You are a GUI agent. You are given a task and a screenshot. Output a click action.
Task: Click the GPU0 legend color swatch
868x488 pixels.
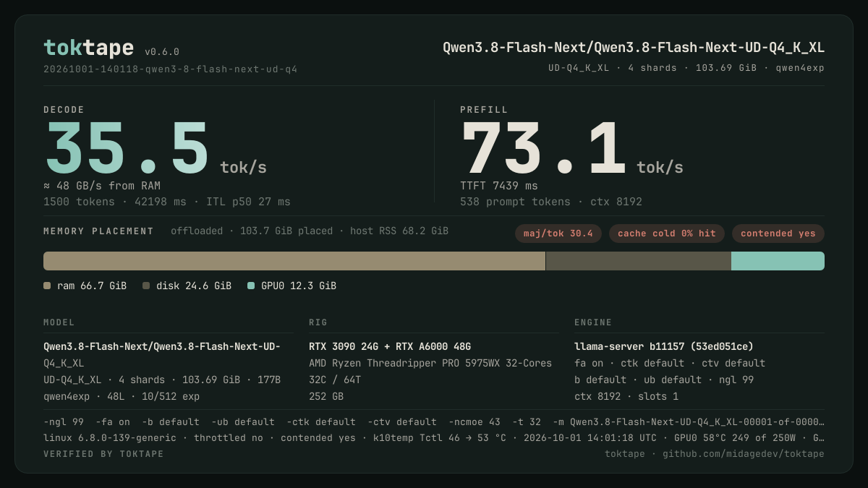pyautogui.click(x=251, y=286)
